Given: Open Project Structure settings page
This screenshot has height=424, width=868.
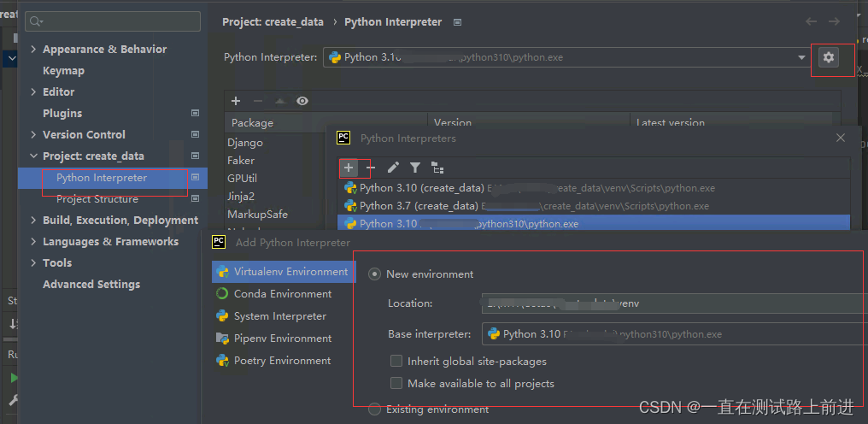Looking at the screenshot, I should click(97, 199).
